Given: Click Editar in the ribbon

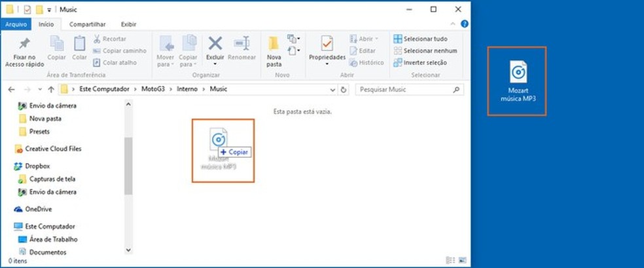Looking at the screenshot, I should (363, 50).
